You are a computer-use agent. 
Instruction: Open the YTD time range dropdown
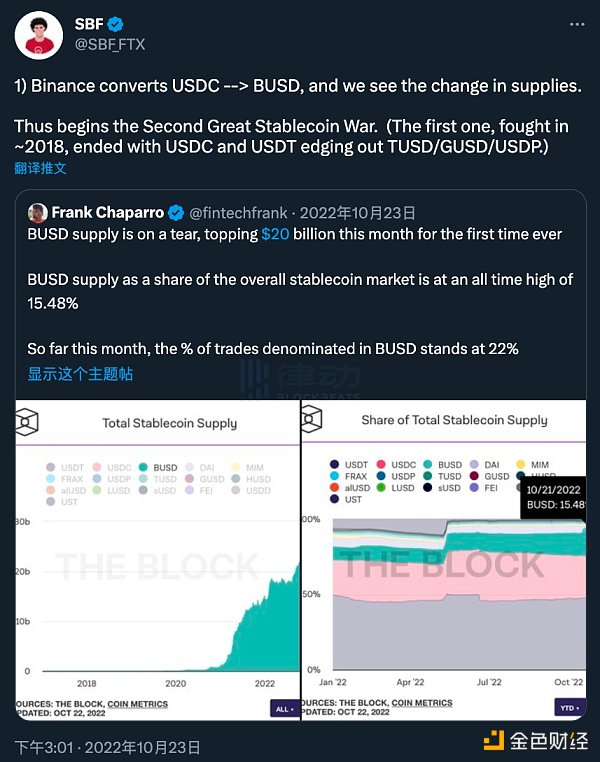tap(569, 707)
